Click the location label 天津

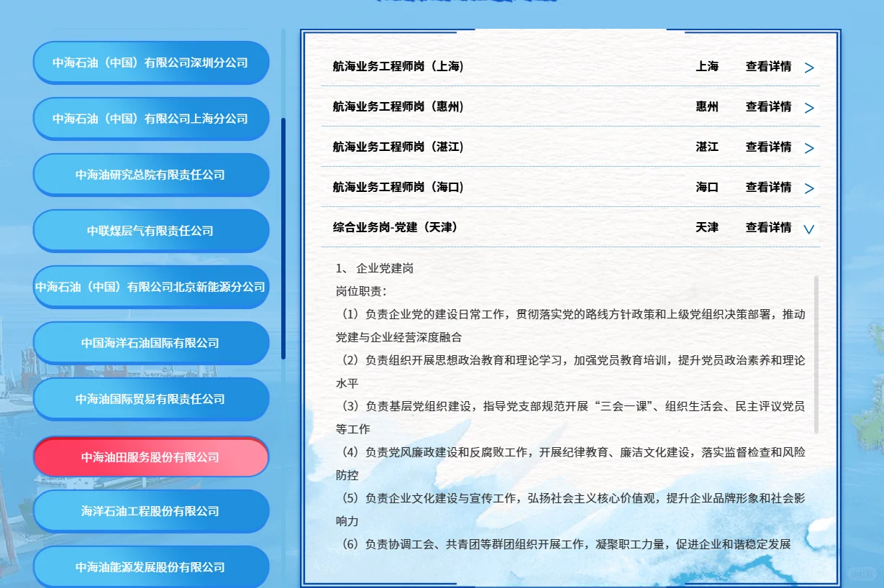[x=707, y=227]
